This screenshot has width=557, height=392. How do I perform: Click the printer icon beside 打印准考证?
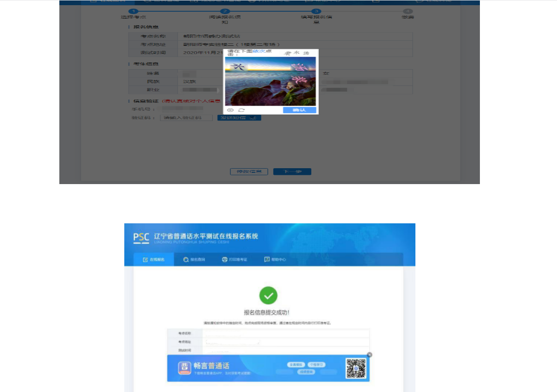coord(224,260)
